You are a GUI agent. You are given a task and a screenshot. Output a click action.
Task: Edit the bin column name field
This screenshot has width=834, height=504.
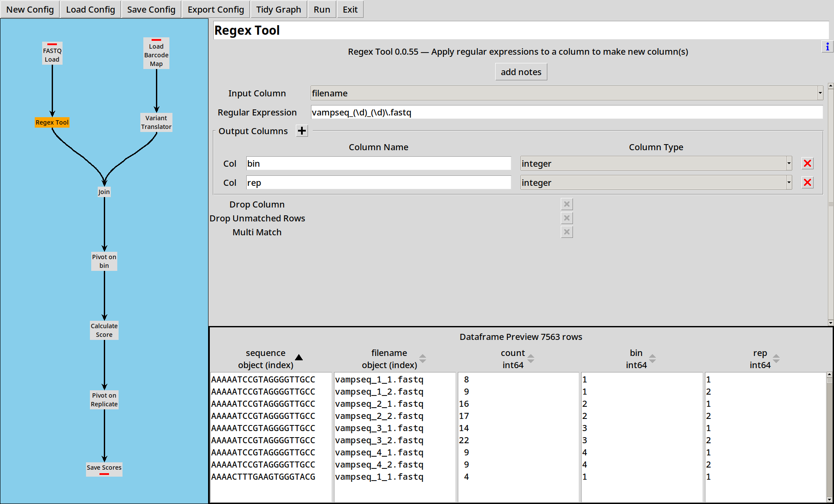tap(378, 164)
